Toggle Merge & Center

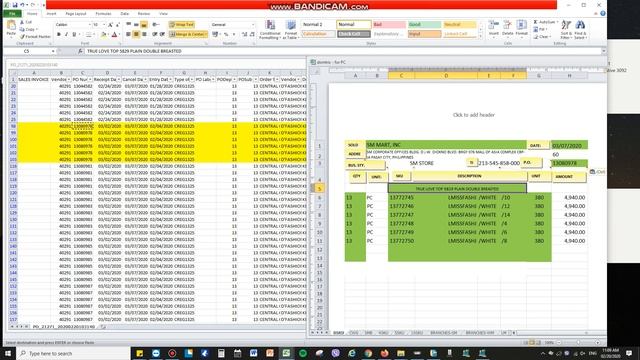coord(188,34)
